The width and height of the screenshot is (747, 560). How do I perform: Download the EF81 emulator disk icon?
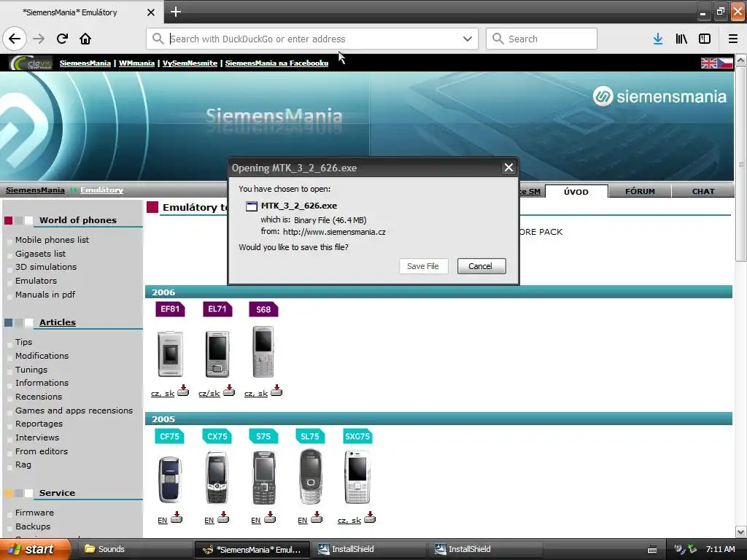(183, 391)
